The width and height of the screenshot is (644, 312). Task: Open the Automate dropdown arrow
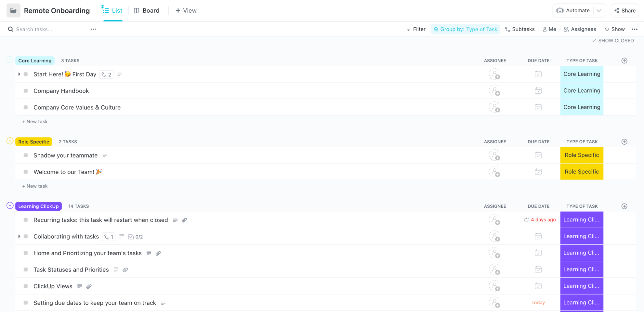tap(599, 11)
